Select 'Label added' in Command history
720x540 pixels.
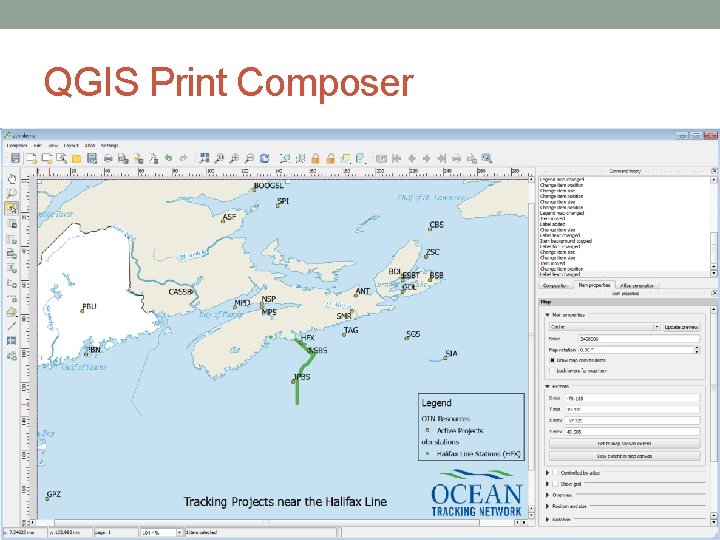552,224
